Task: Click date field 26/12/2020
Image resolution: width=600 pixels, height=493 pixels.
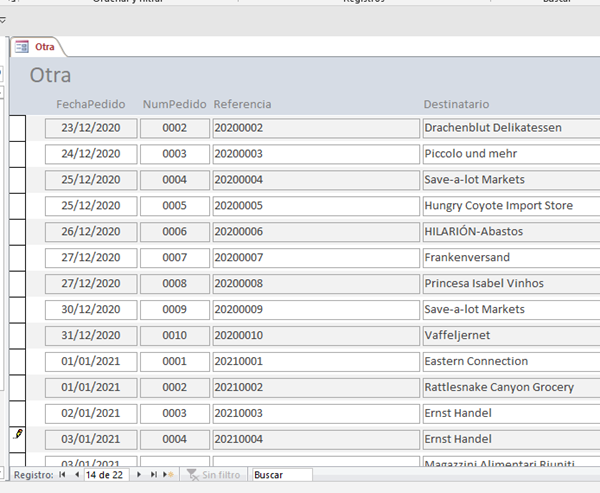Action: (91, 232)
